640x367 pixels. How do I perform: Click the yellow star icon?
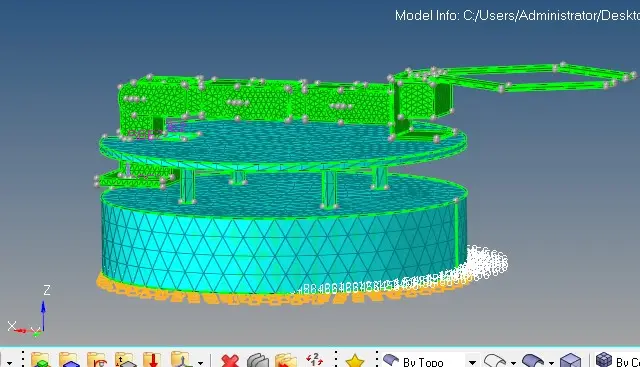click(355, 361)
